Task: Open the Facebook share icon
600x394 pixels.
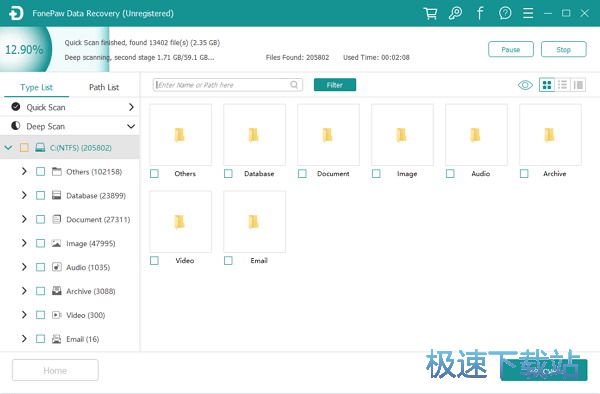Action: (x=480, y=13)
